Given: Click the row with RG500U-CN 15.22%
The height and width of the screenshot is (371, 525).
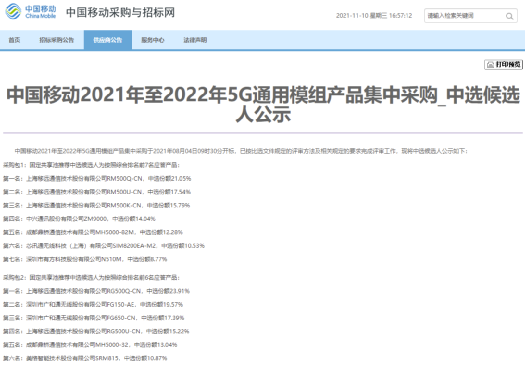Looking at the screenshot, I should (96, 331).
